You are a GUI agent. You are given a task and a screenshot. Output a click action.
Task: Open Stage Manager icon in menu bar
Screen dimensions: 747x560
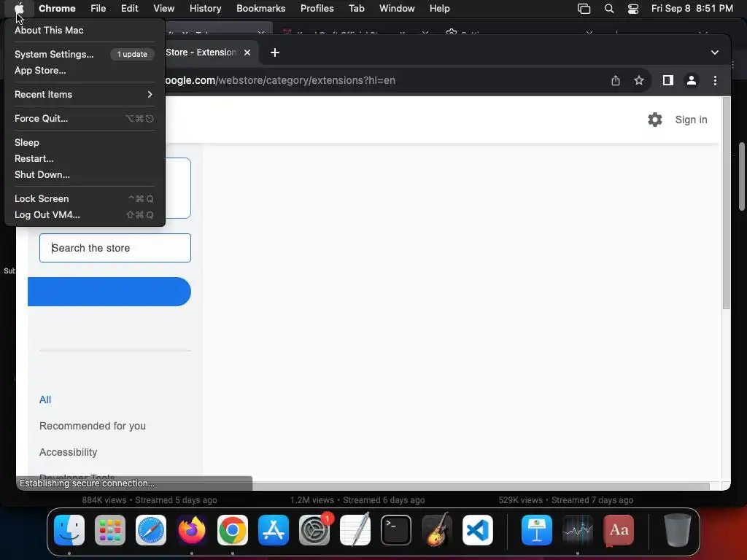tap(584, 9)
